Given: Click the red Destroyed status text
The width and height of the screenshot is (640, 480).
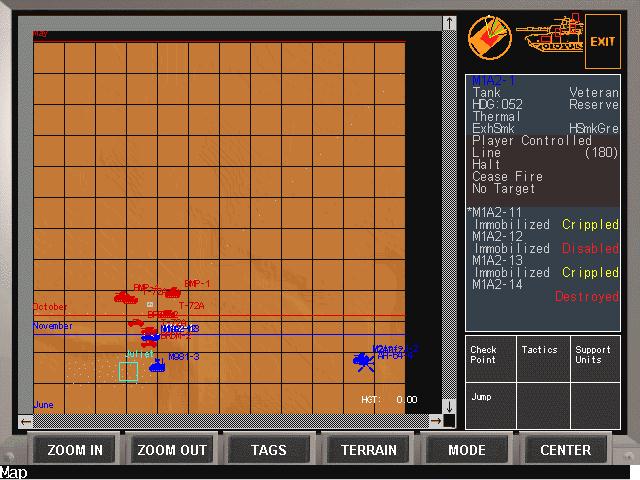Looking at the screenshot, I should pyautogui.click(x=587, y=296).
